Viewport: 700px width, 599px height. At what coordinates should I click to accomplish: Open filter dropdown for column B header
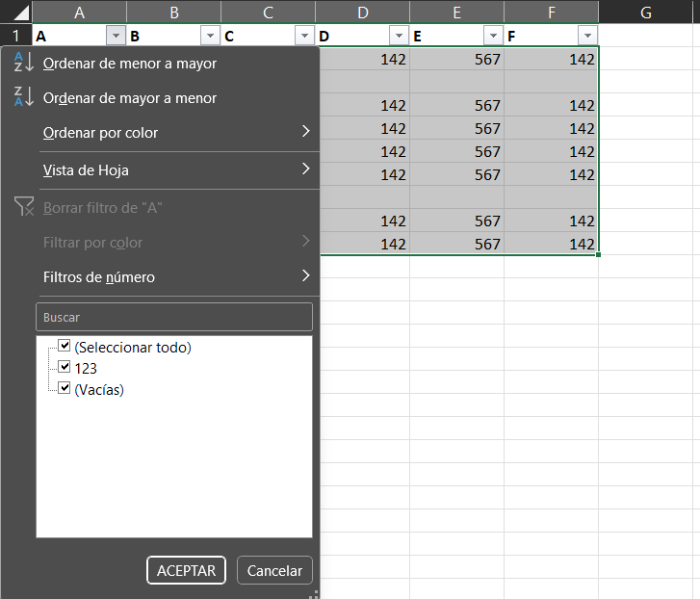pyautogui.click(x=210, y=36)
